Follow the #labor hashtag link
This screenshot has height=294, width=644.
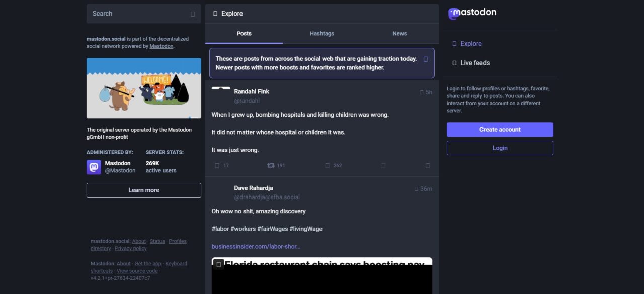(220, 229)
